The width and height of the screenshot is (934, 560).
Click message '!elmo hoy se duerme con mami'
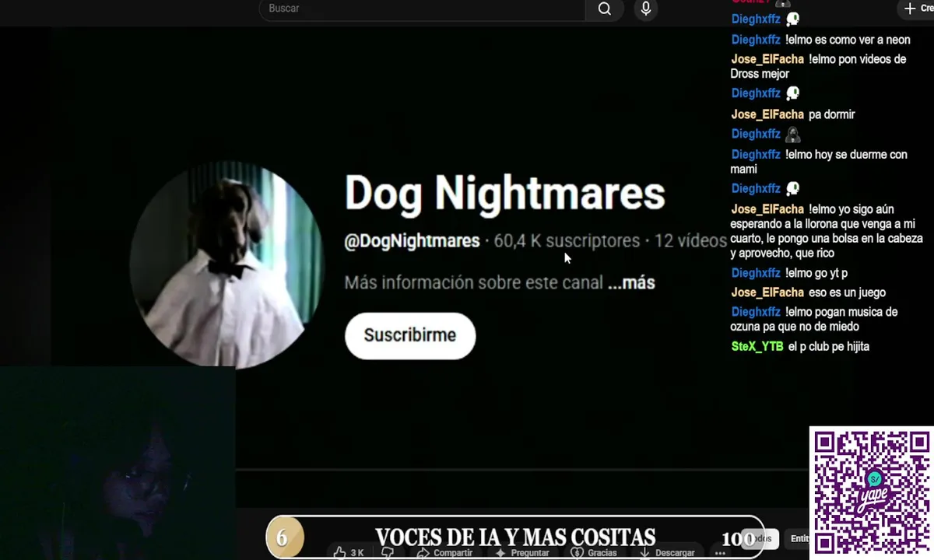(819, 162)
